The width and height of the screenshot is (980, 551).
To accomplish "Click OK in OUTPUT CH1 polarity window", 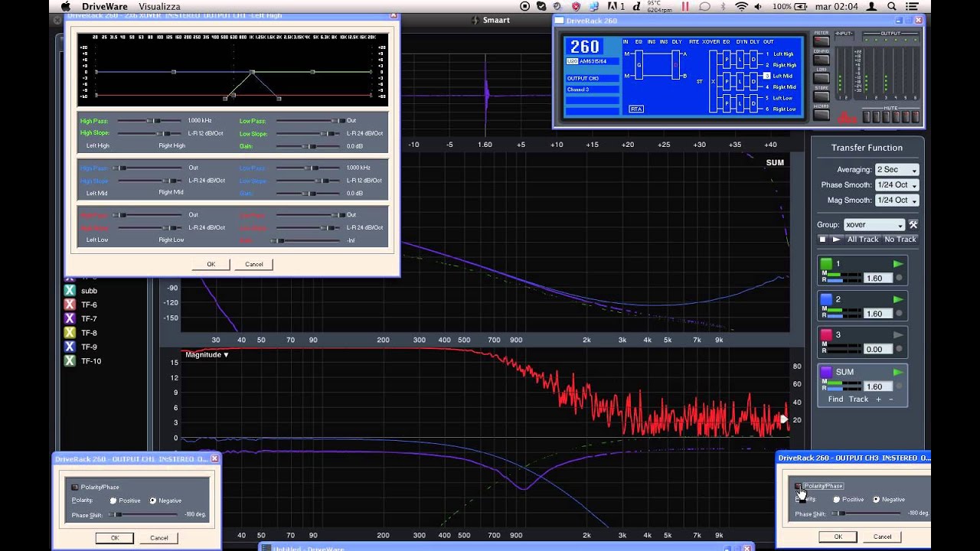I will (115, 538).
